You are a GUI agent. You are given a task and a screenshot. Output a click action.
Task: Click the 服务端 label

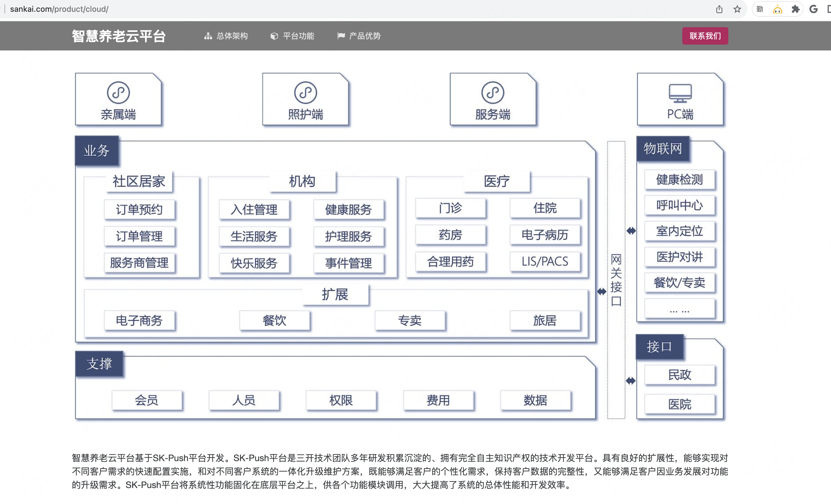click(x=492, y=115)
